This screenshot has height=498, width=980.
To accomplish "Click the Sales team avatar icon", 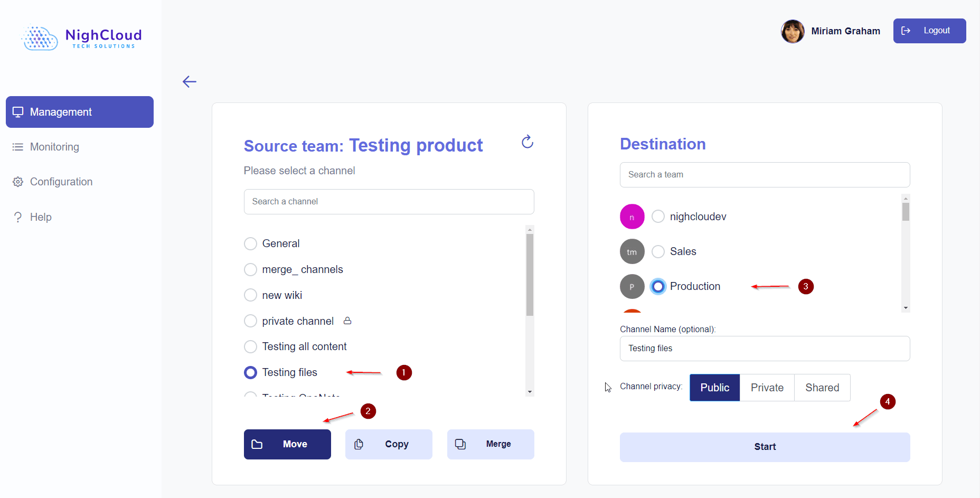I will tap(632, 252).
